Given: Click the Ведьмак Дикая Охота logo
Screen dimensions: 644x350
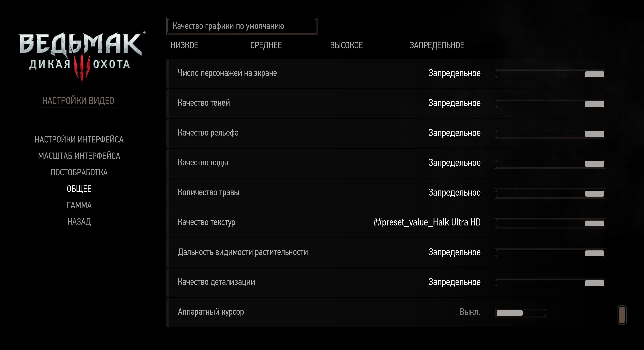Looking at the screenshot, I should 80,55.
